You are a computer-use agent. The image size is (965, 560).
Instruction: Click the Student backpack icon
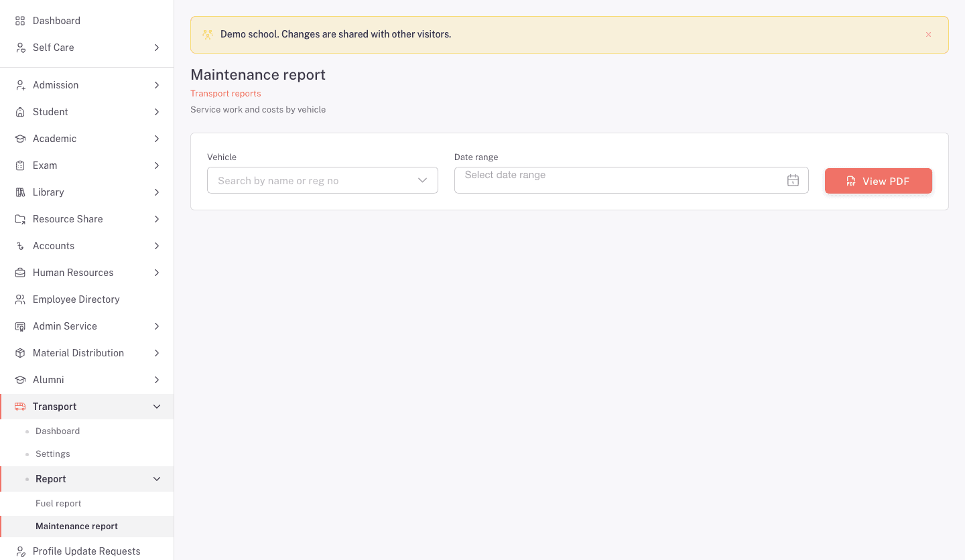coord(20,112)
